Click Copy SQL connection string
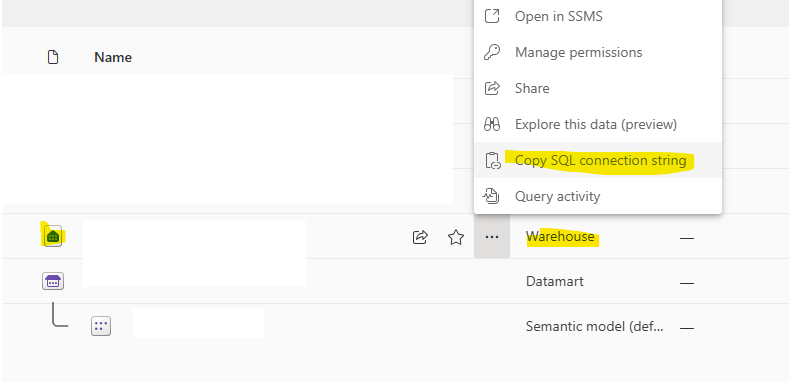Image resolution: width=789 pixels, height=382 pixels. pos(598,160)
